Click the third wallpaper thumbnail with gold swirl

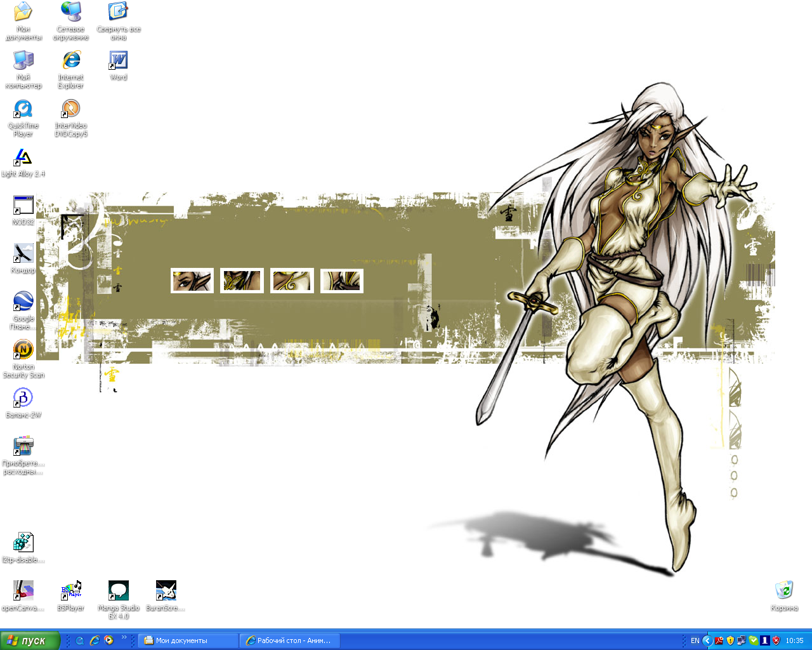click(x=292, y=281)
